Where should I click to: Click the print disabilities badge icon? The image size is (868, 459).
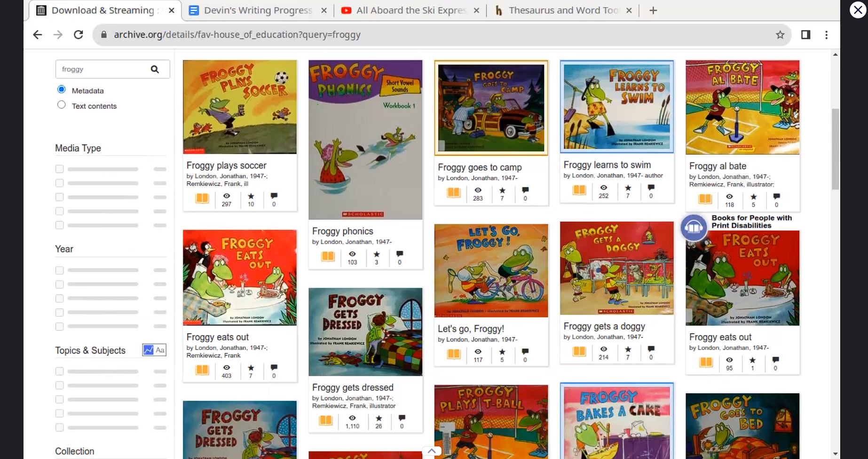[694, 227]
